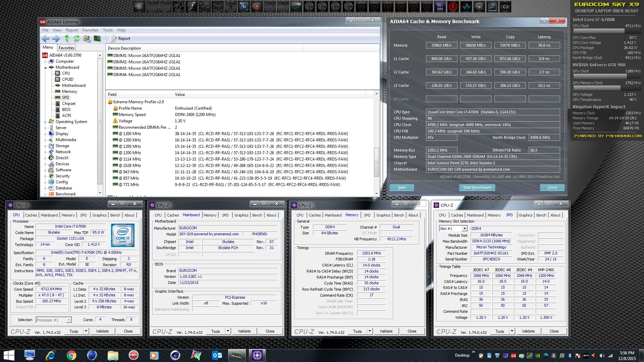Expand the Operating System tree node
Viewport: 644px width, 362px height.
coord(45,122)
